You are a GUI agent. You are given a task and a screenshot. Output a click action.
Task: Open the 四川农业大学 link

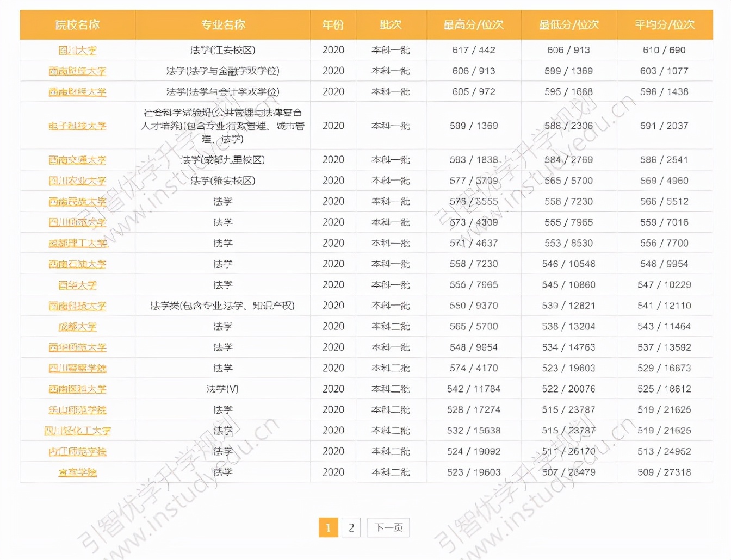(77, 181)
